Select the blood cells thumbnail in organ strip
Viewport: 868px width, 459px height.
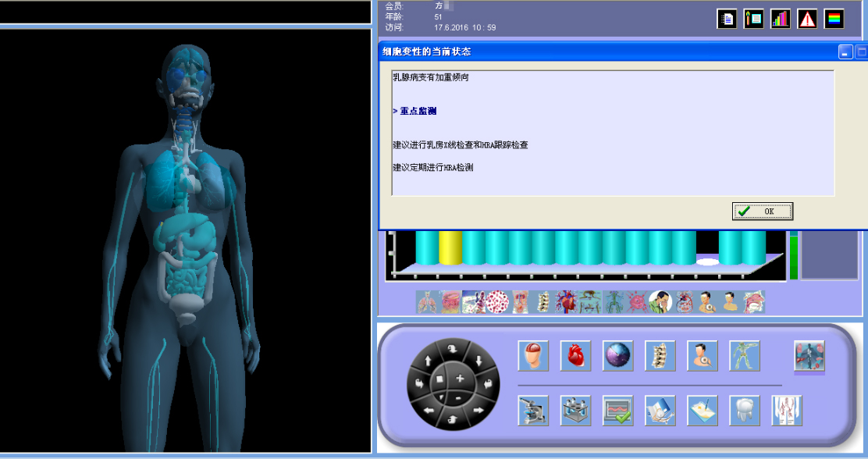(496, 302)
